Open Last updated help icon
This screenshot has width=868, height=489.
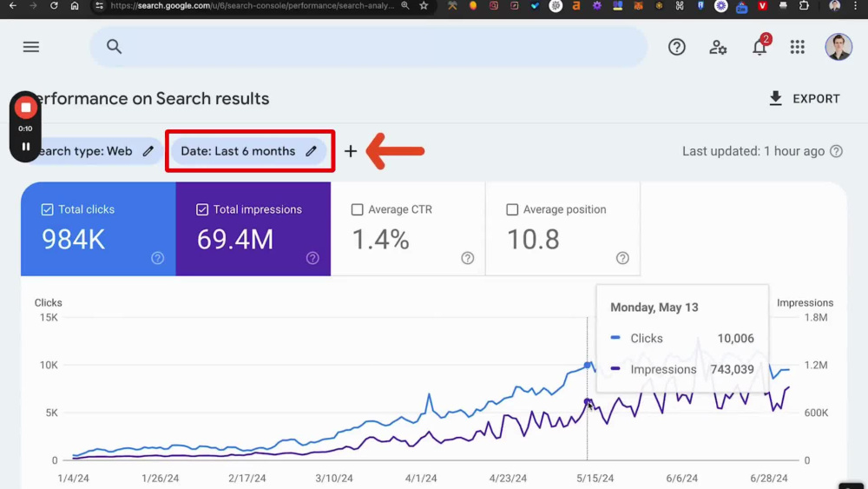point(837,151)
